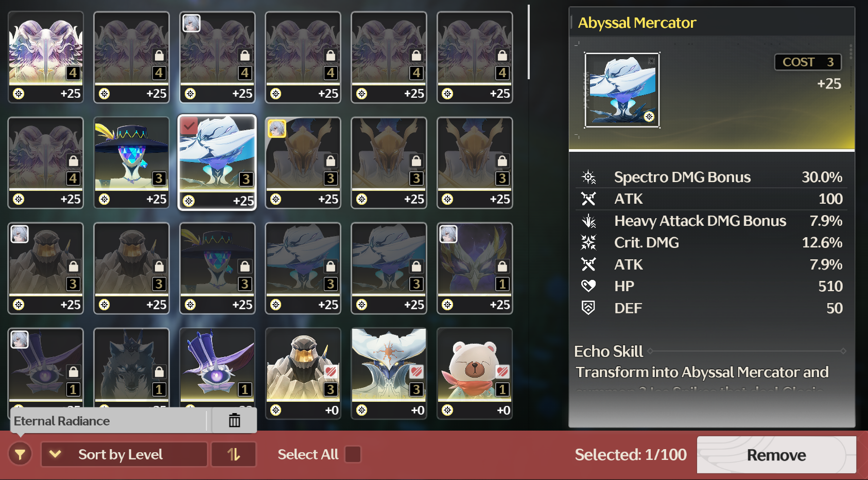Select the Eternal Radiance filter tag
The width and height of the screenshot is (868, 480).
[62, 421]
